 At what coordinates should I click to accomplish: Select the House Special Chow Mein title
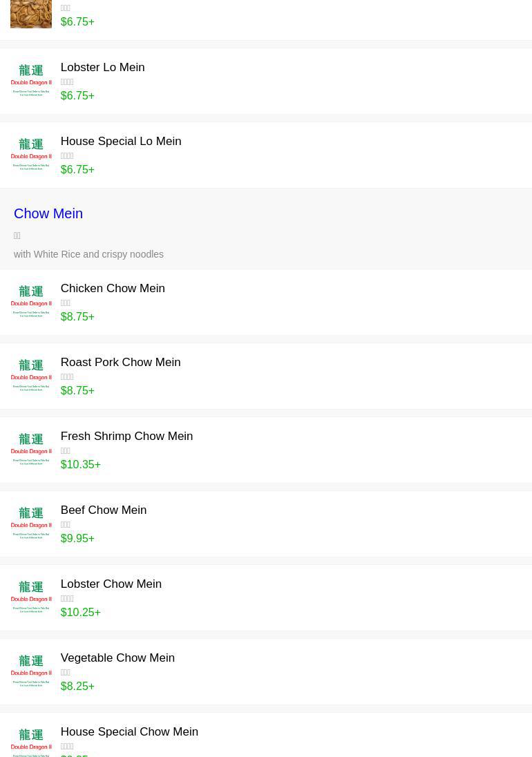(129, 731)
